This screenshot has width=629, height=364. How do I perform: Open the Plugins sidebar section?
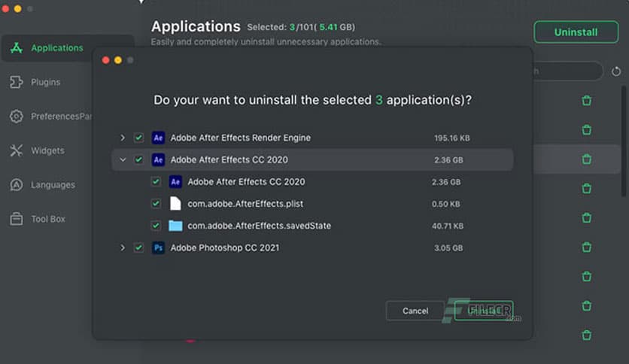(x=46, y=82)
